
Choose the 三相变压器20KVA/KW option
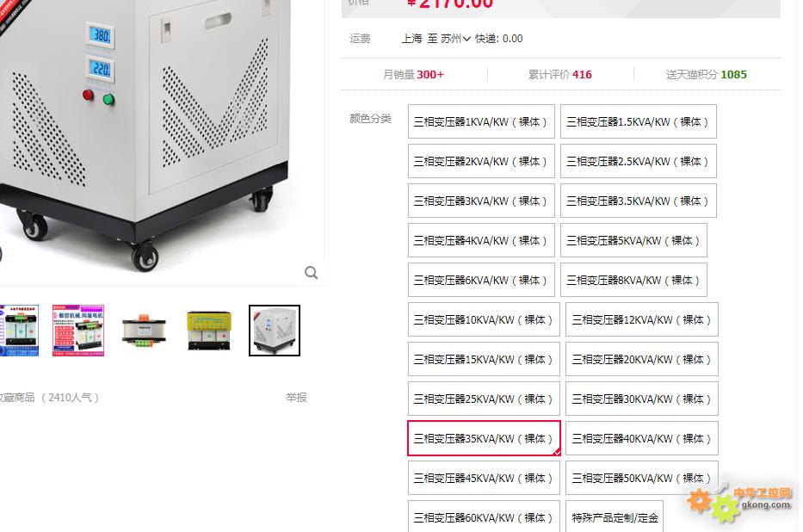pyautogui.click(x=642, y=360)
